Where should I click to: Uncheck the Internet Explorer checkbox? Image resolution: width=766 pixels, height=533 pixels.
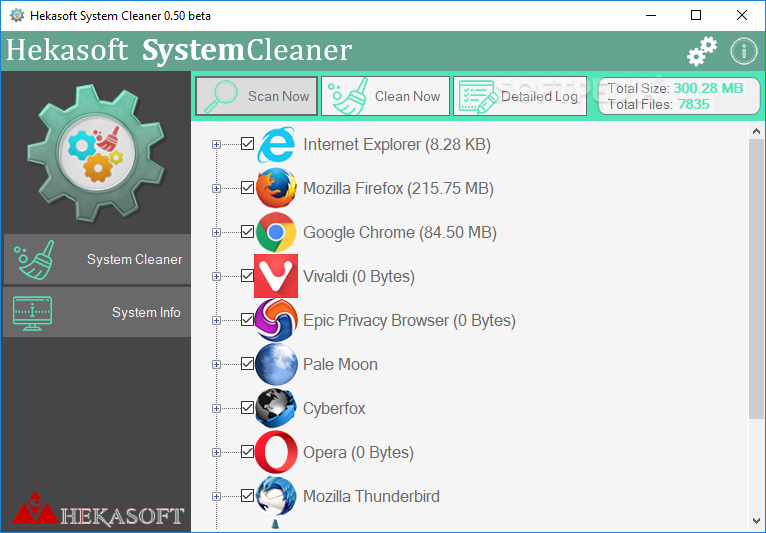coord(248,144)
